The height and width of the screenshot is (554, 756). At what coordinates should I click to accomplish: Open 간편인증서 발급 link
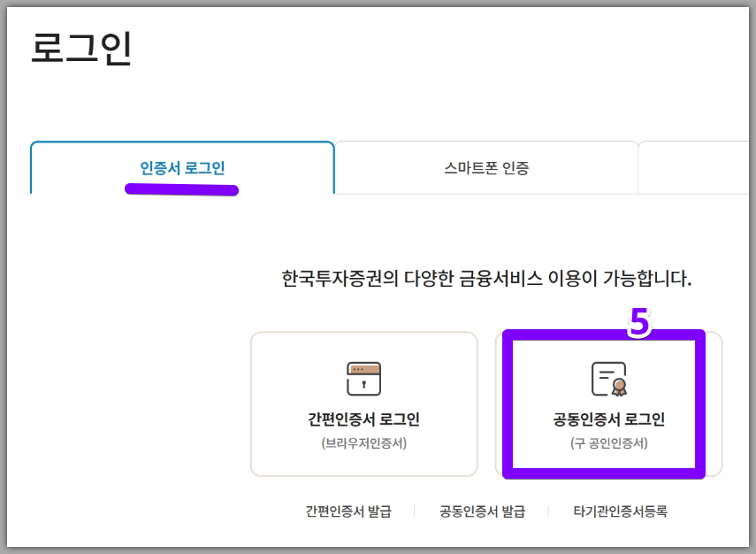pos(348,511)
